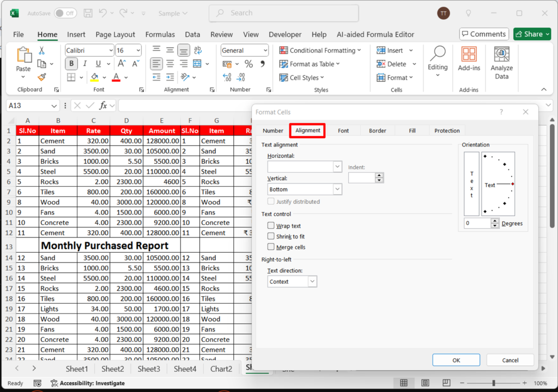Click the Bottom Align icon
Screen dimensions: 558x392
(184, 51)
